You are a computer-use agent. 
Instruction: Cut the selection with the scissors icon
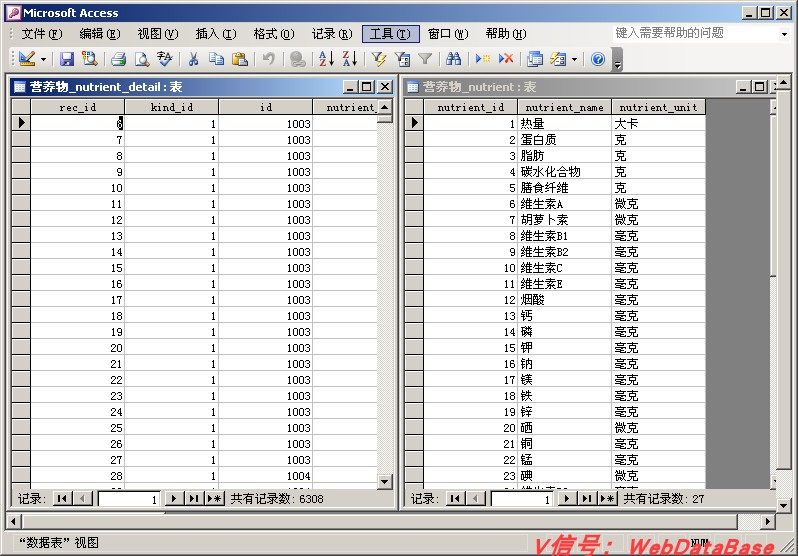pyautogui.click(x=193, y=59)
